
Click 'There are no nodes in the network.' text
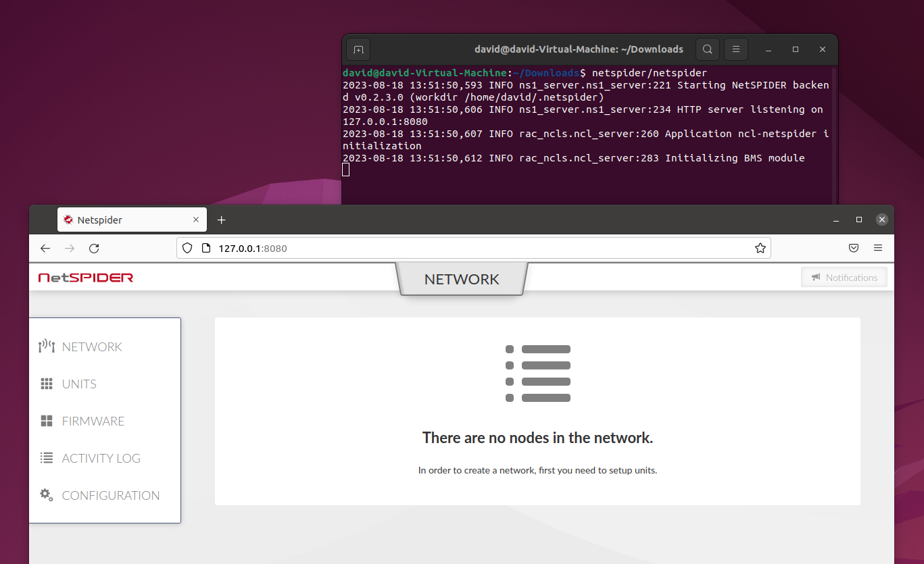538,438
